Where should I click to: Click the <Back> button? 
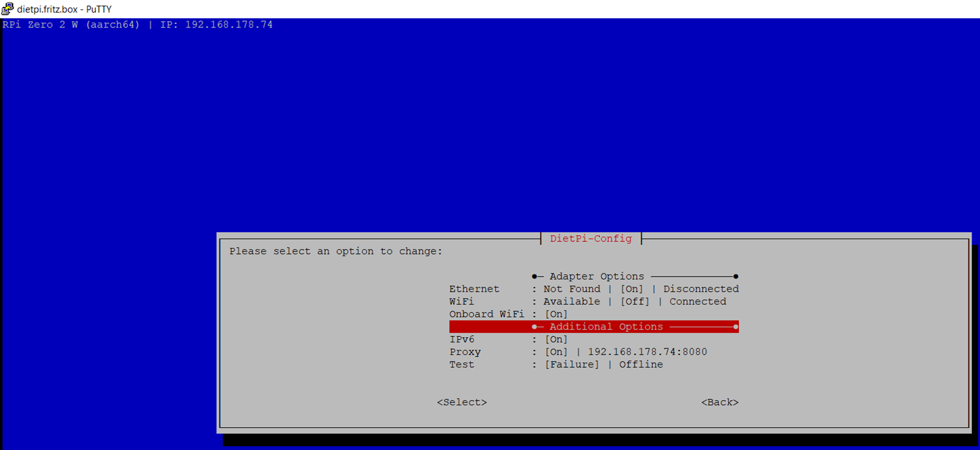(x=720, y=402)
